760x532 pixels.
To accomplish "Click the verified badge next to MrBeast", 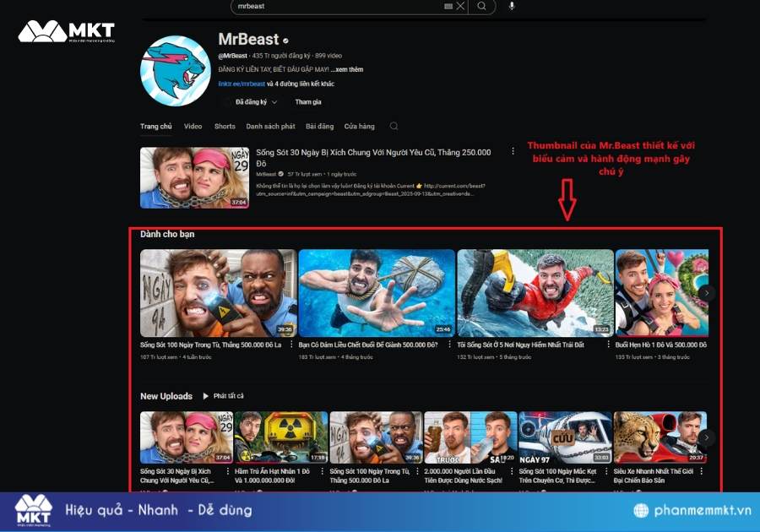I will pyautogui.click(x=286, y=41).
